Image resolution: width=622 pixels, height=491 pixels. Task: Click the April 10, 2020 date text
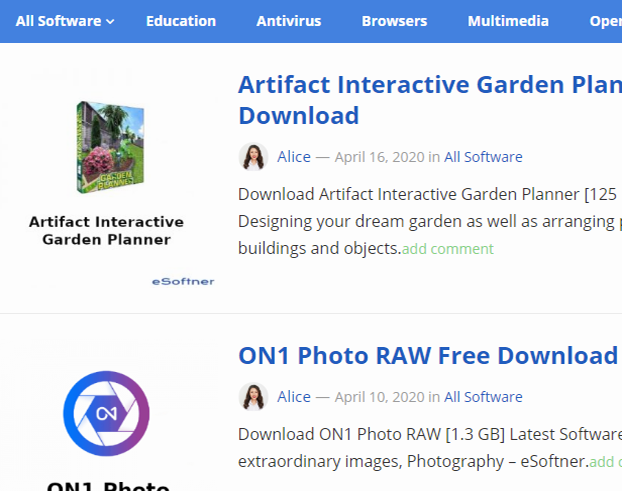pyautogui.click(x=380, y=397)
